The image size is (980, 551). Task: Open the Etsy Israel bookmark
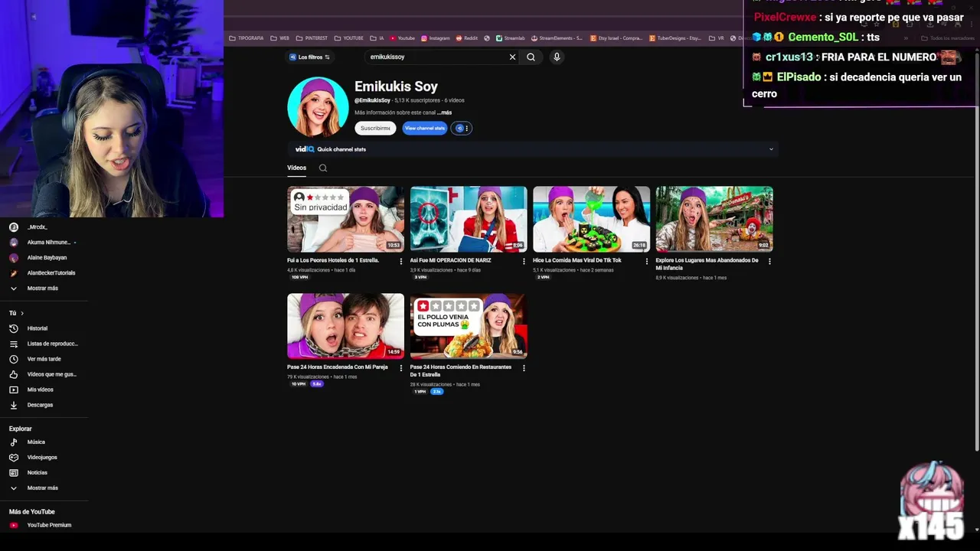616,38
